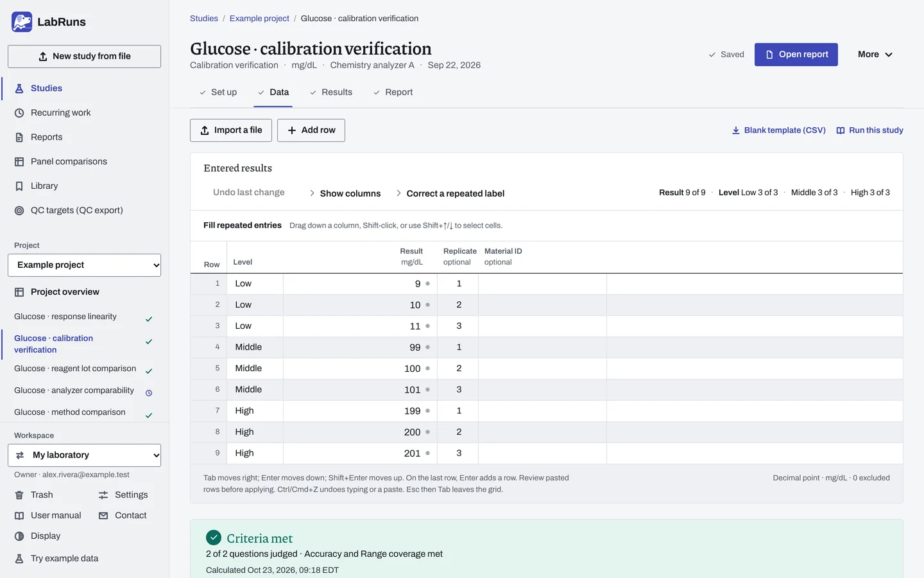Viewport: 924px width, 578px height.
Task: Click the download icon beside Blank template (CSV)
Action: pos(736,130)
